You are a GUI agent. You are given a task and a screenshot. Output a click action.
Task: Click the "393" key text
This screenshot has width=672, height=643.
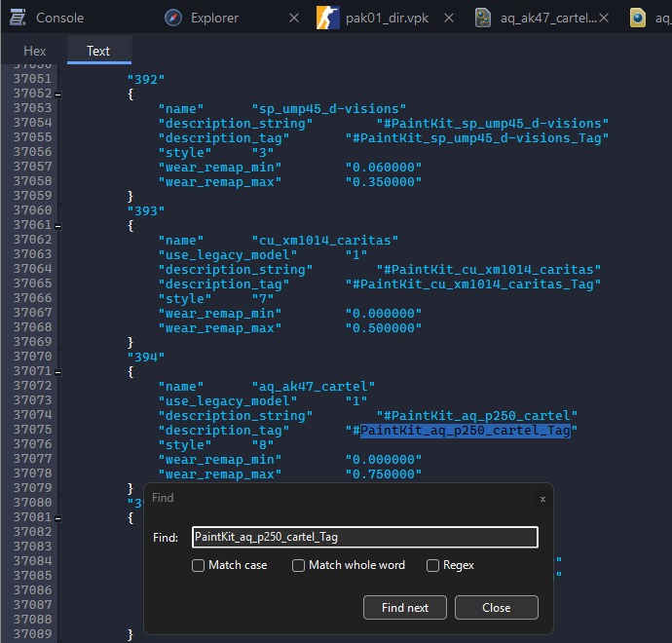pos(146,211)
